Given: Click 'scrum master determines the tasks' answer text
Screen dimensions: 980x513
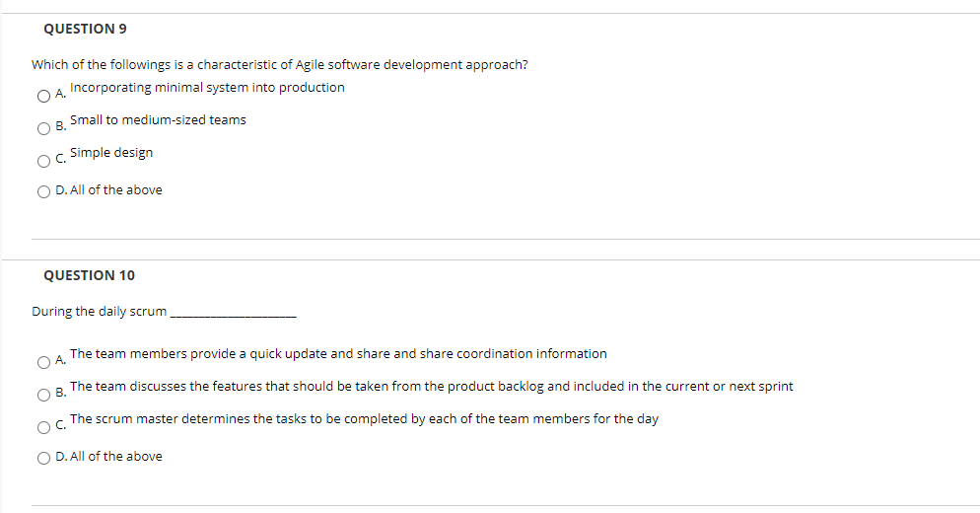Looking at the screenshot, I should (364, 419).
